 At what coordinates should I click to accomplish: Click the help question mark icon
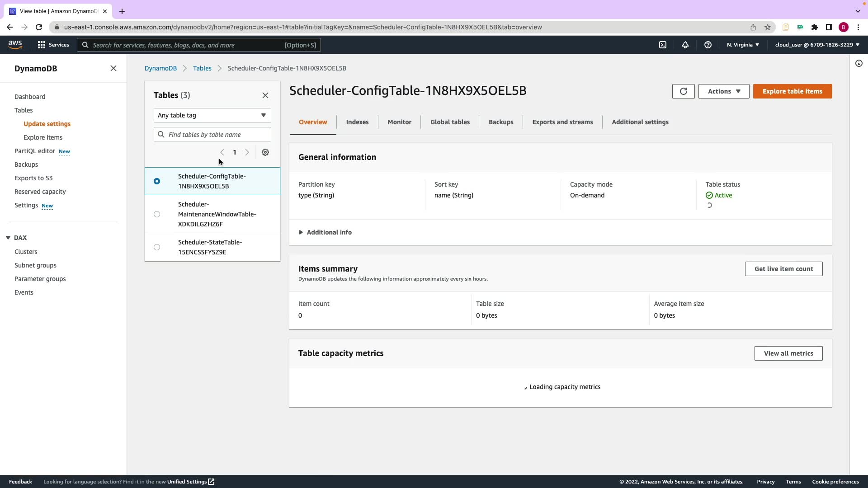pyautogui.click(x=708, y=45)
